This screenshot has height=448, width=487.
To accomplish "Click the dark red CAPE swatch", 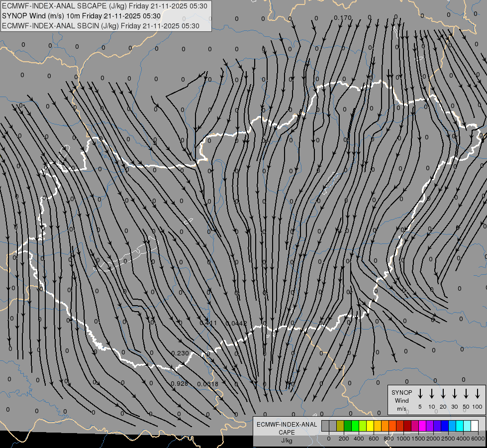I will (x=408, y=426).
